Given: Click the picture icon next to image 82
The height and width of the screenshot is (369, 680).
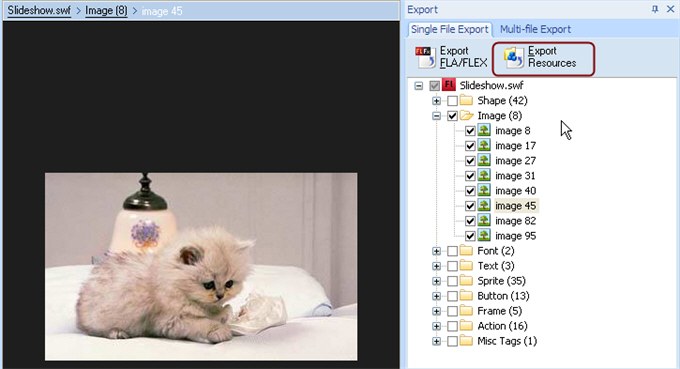Looking at the screenshot, I should coord(484,220).
